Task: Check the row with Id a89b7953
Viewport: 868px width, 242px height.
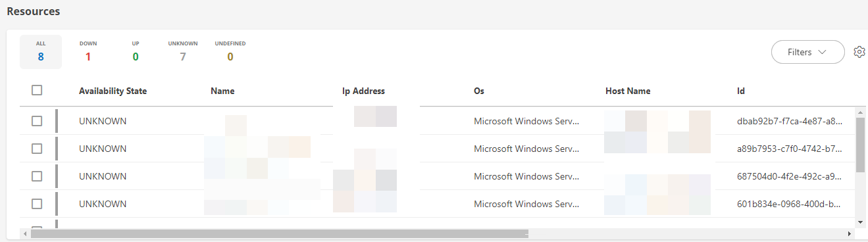Action: tap(37, 149)
